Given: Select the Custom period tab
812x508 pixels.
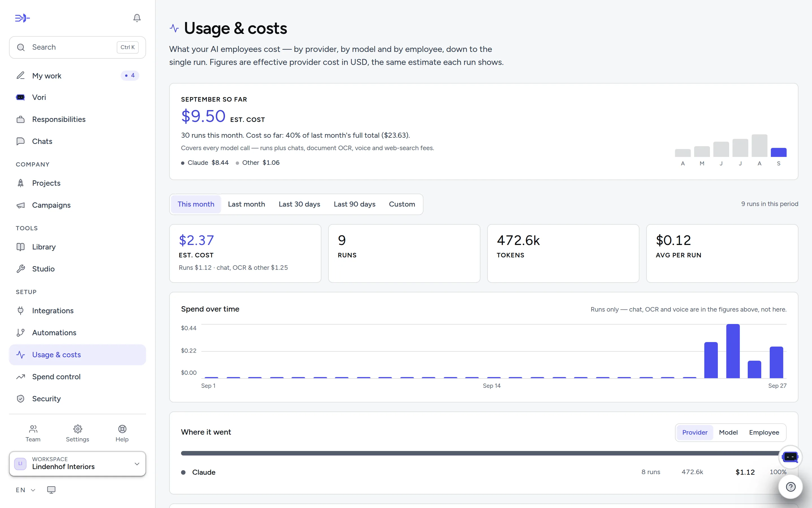Looking at the screenshot, I should [402, 204].
